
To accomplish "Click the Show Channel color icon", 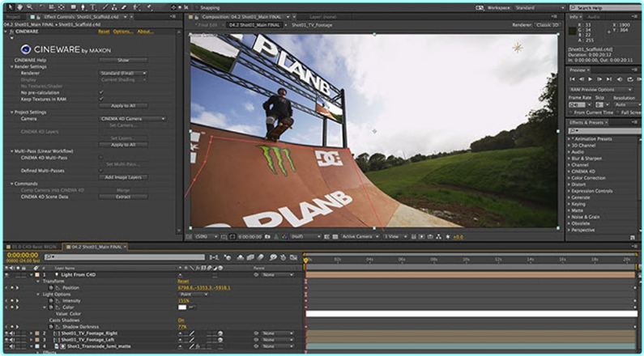I will [284, 236].
